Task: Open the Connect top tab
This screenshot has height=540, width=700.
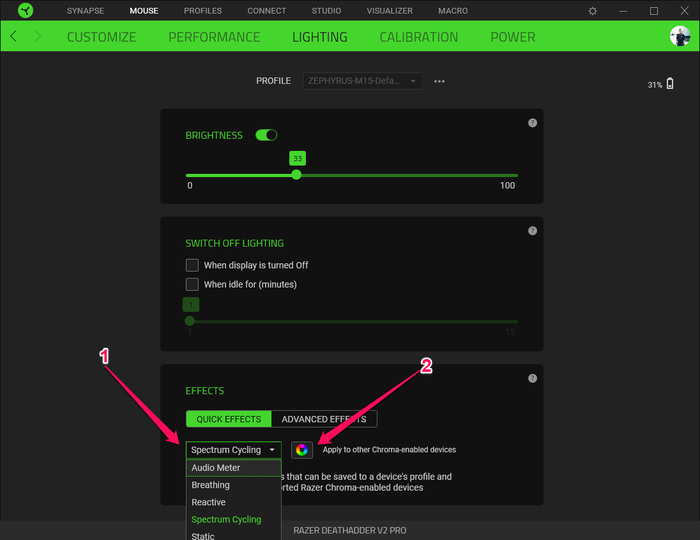Action: [267, 11]
